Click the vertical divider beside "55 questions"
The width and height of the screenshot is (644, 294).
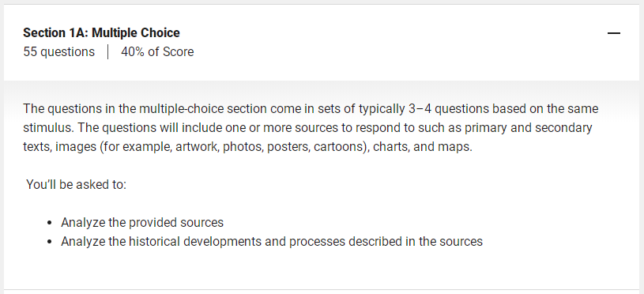pyautogui.click(x=107, y=52)
